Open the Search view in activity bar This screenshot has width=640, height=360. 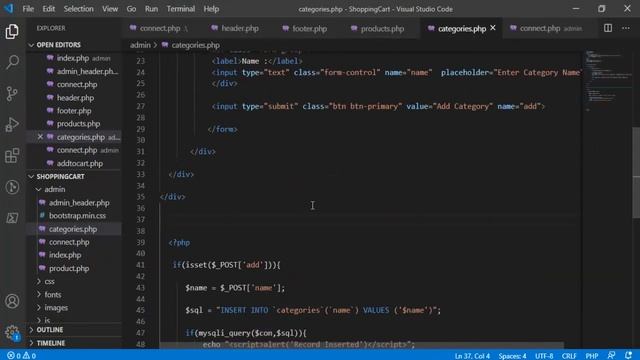click(x=12, y=62)
